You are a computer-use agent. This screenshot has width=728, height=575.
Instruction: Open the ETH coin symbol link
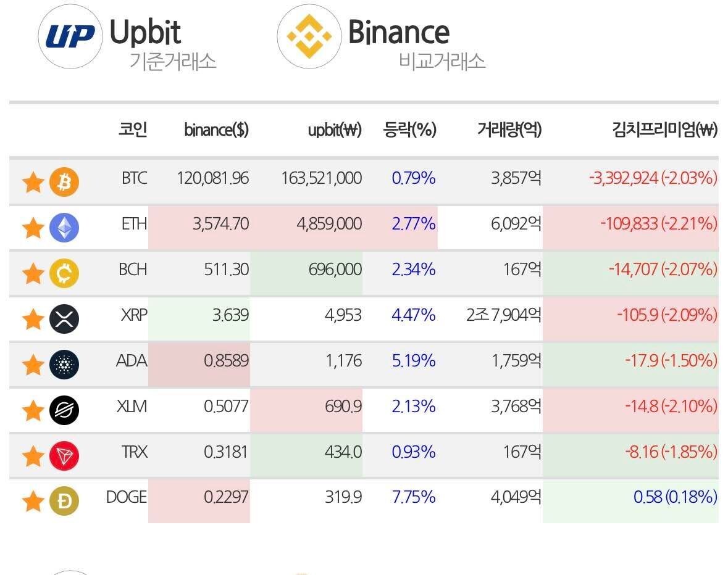tap(134, 223)
